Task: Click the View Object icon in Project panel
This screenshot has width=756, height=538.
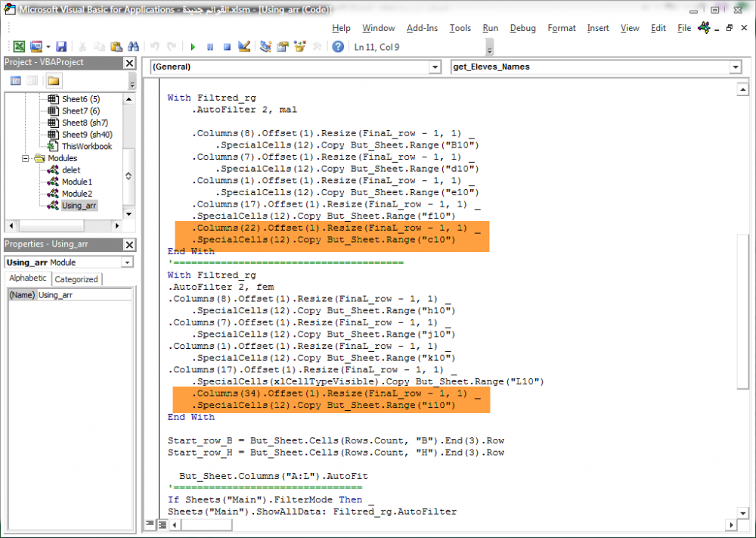Action: (x=33, y=80)
